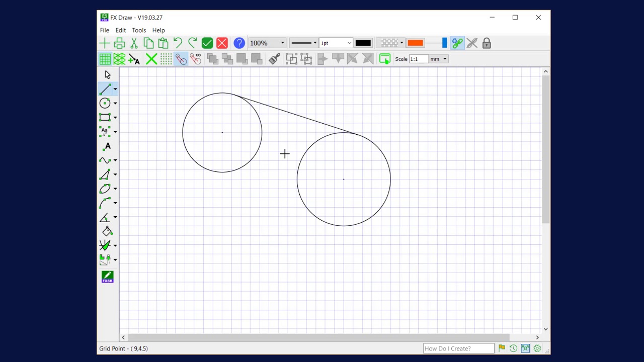
Task: Toggle the isometric triangular grid
Action: pos(119,59)
